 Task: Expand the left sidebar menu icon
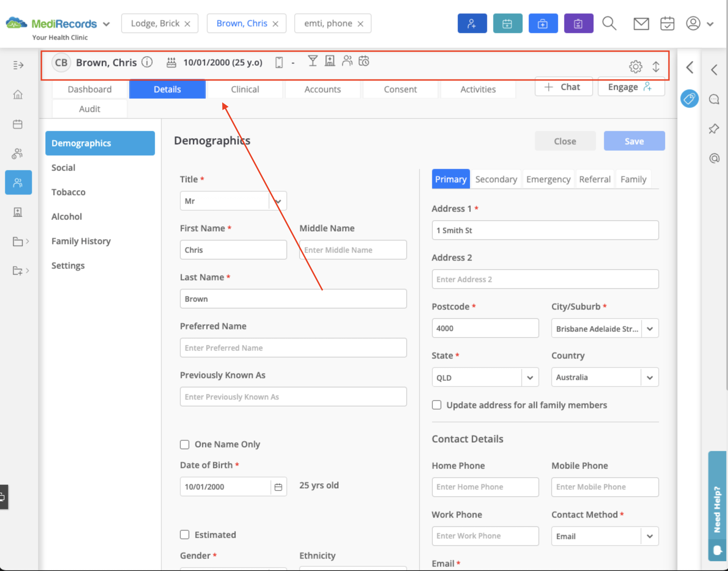tap(18, 65)
